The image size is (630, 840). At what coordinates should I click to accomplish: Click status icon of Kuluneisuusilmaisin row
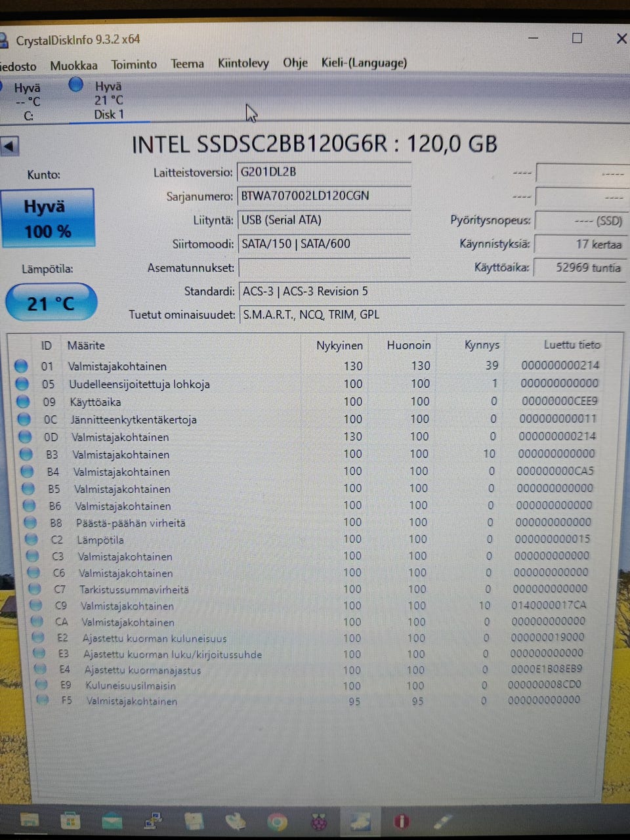click(x=41, y=684)
